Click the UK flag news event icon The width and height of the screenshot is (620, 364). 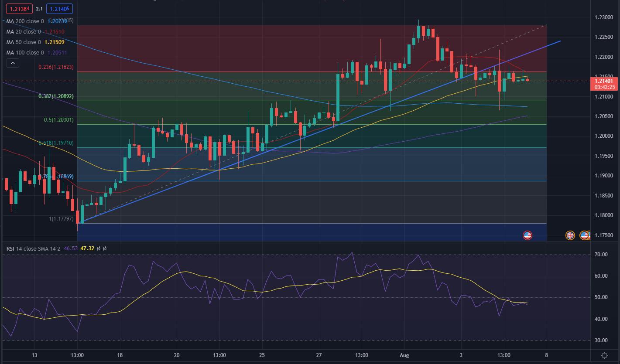tap(570, 235)
